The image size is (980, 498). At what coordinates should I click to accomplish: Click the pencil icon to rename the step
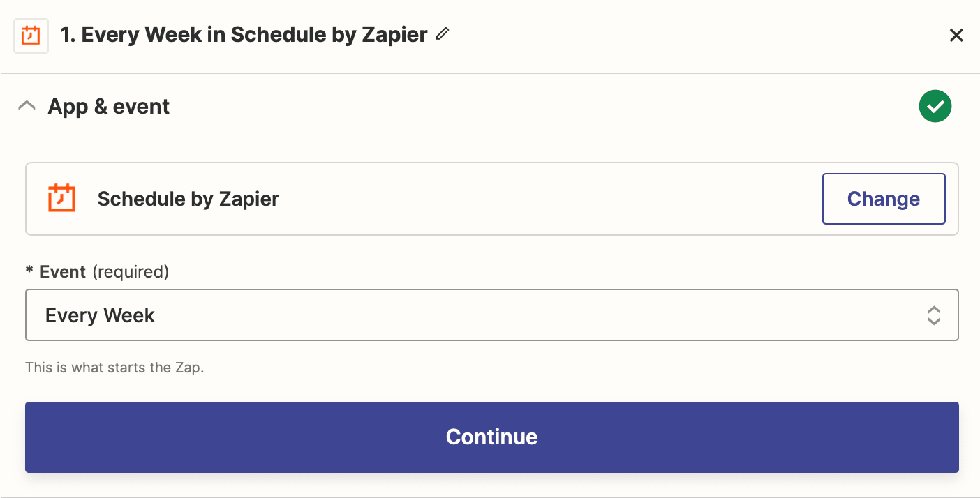tap(441, 34)
